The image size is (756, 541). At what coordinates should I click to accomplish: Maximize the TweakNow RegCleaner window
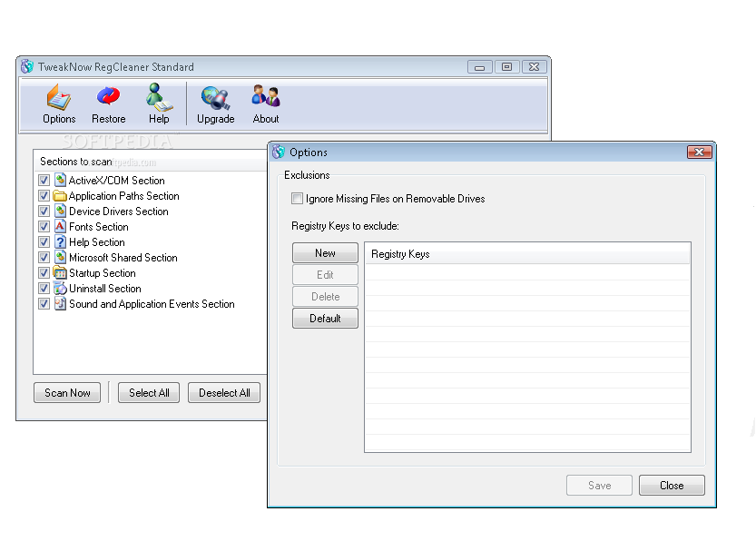(x=506, y=67)
